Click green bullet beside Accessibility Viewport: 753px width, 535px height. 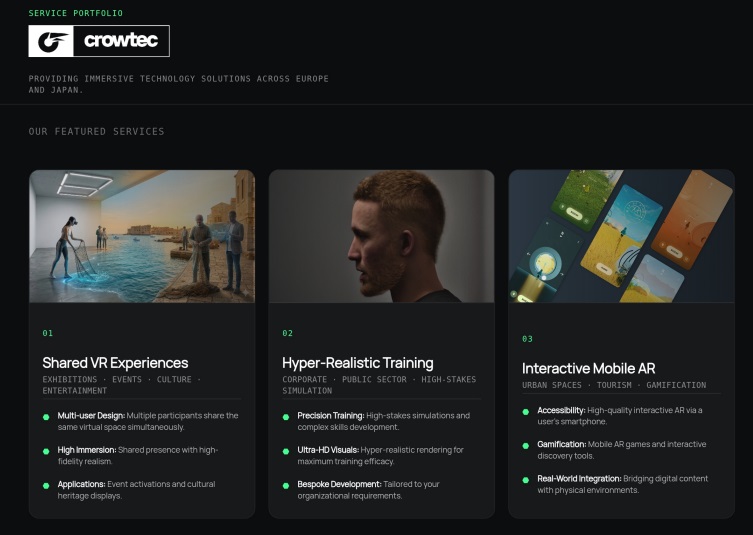coord(526,411)
